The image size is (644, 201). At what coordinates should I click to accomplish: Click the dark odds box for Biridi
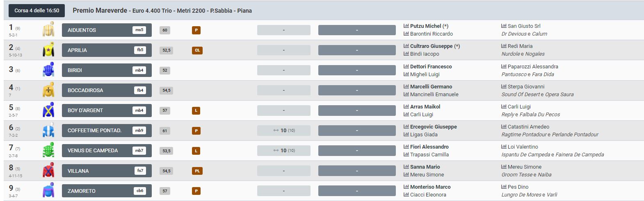[357, 70]
